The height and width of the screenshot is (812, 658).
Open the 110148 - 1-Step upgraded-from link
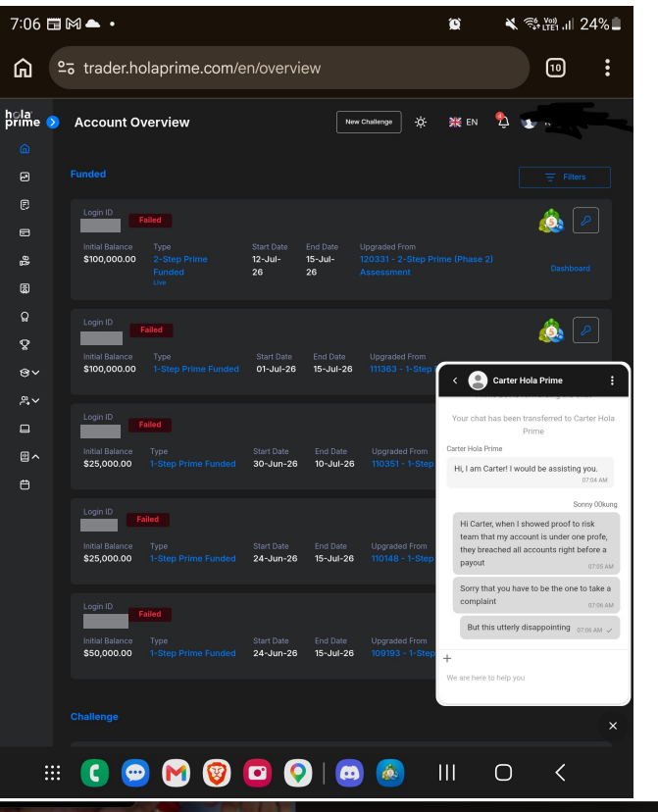pyautogui.click(x=403, y=559)
